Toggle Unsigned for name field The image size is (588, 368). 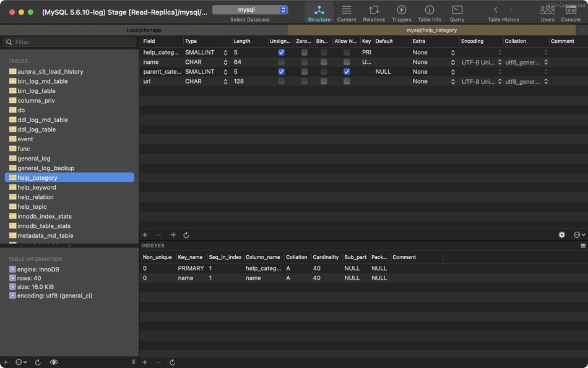coord(281,62)
